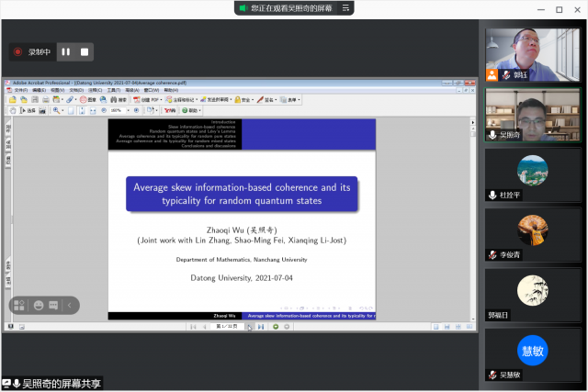The height and width of the screenshot is (392, 588).
Task: Collapse the floating toolbar with the chevron
Action: pos(70,305)
